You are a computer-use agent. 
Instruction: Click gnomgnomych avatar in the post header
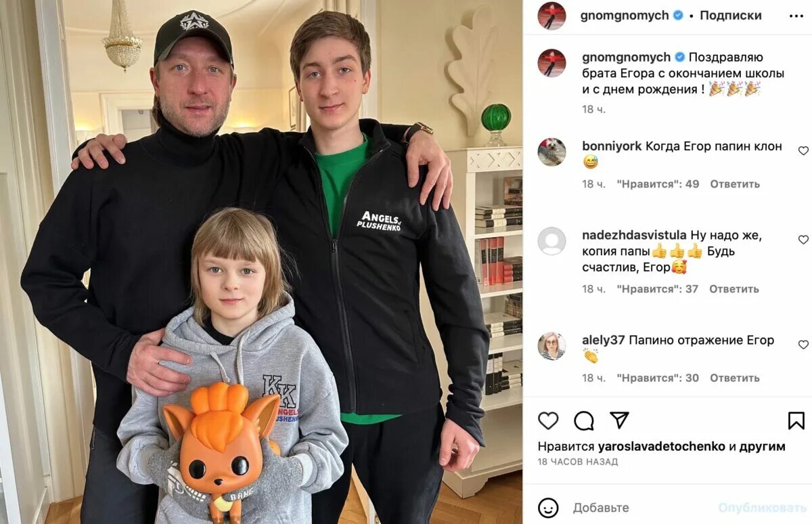[551, 16]
